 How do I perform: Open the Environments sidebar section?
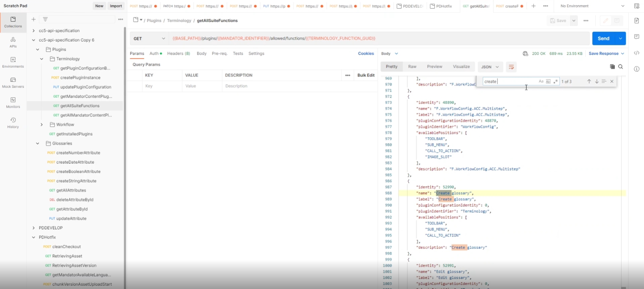click(x=13, y=62)
